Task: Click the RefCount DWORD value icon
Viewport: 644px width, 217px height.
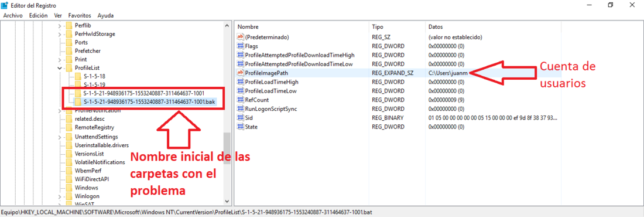Action: point(241,100)
